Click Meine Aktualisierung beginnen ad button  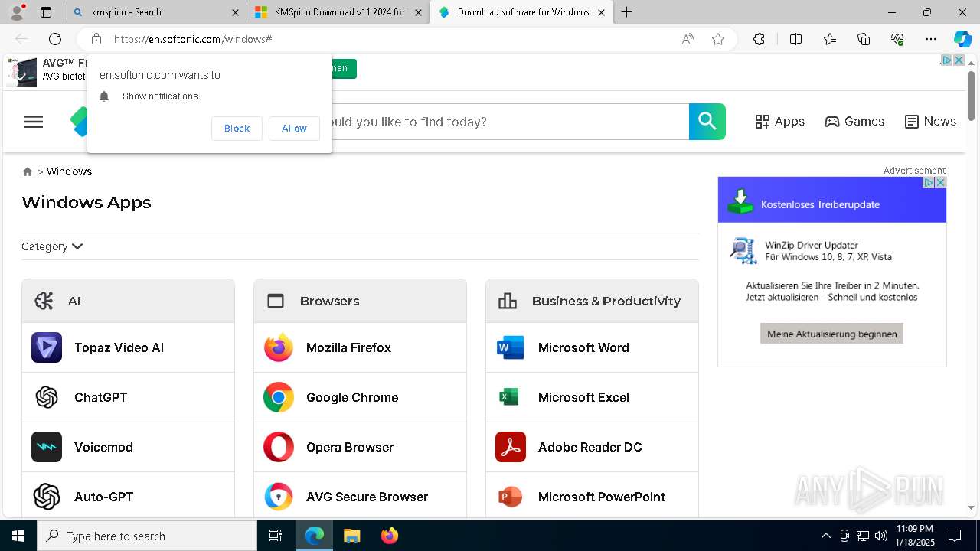point(831,334)
